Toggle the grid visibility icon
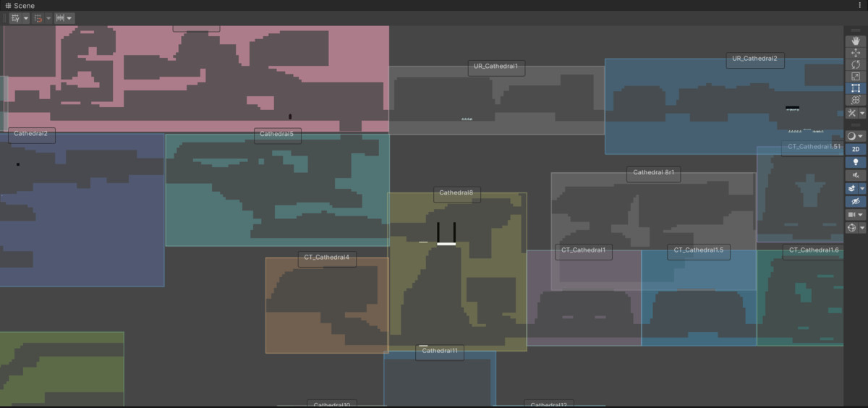 [15, 18]
